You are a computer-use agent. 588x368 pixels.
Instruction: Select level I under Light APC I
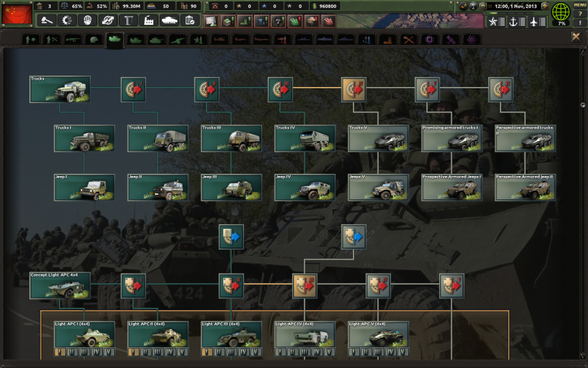point(60,352)
